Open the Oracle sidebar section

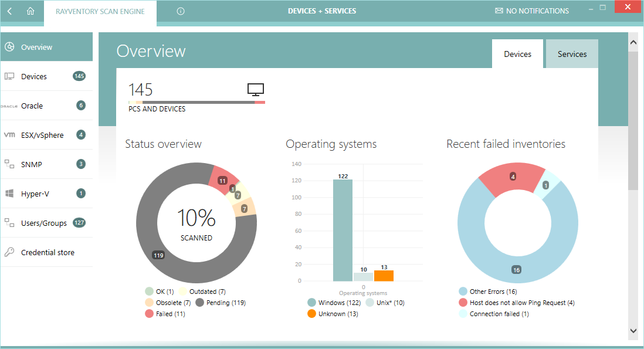[x=32, y=106]
